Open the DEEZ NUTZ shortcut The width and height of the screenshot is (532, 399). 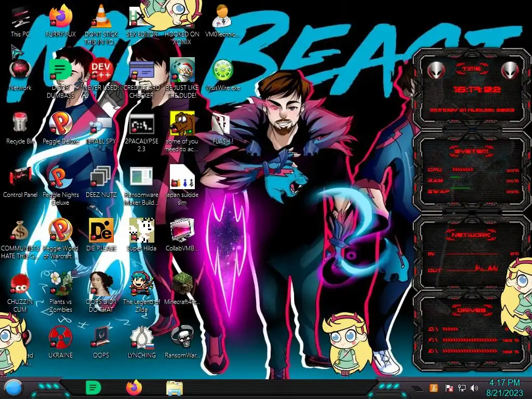pos(101,182)
